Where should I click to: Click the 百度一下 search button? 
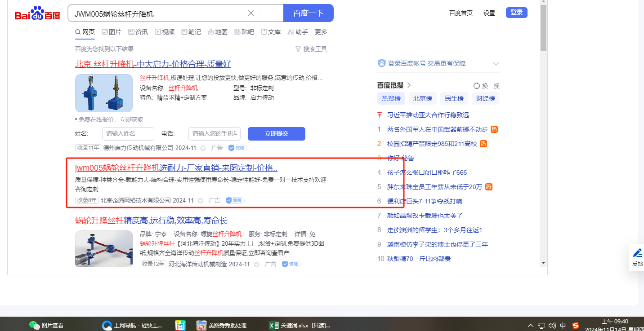pyautogui.click(x=308, y=13)
